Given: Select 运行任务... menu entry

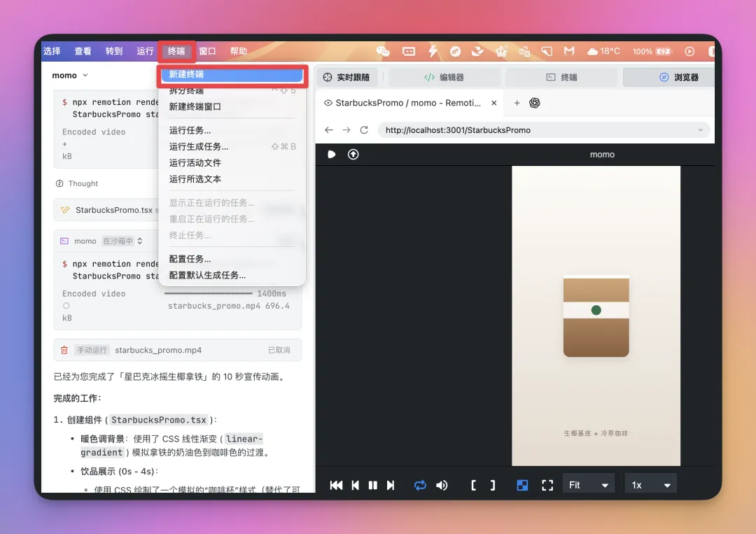Looking at the screenshot, I should [x=232, y=131].
